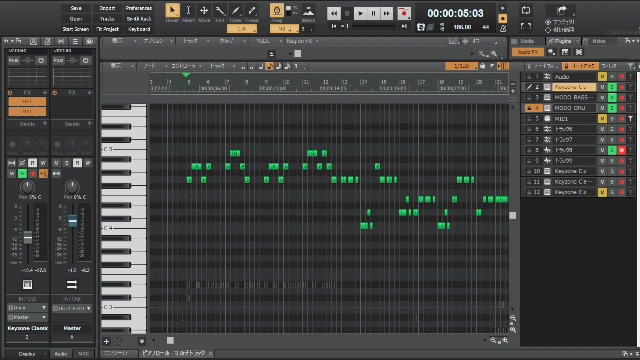Screen dimensions: 640x360
Task: Start playback with the Play button
Action: [x=360, y=13]
